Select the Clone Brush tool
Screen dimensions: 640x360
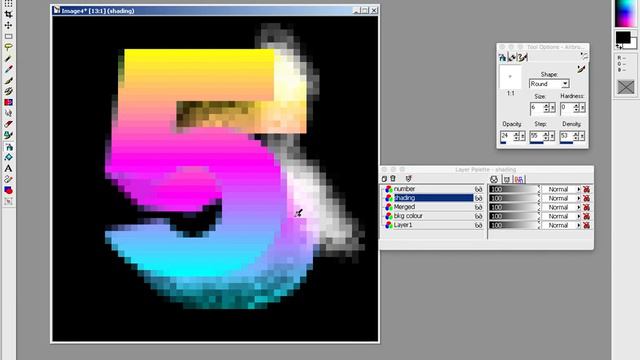(8, 91)
